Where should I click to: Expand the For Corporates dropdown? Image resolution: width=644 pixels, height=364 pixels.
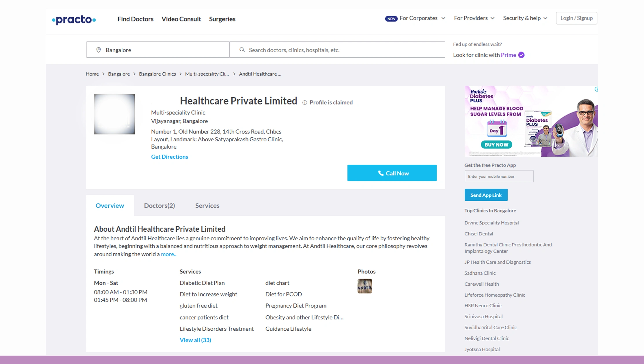point(444,18)
